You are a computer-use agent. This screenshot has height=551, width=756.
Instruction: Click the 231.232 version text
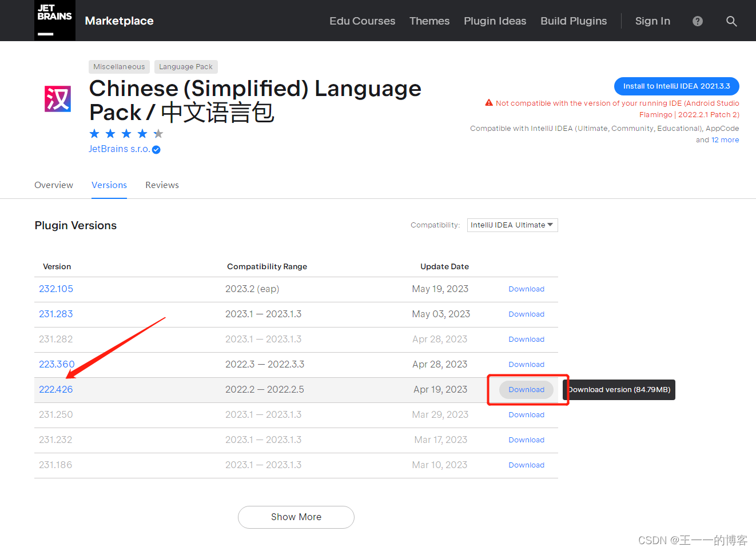click(x=55, y=440)
